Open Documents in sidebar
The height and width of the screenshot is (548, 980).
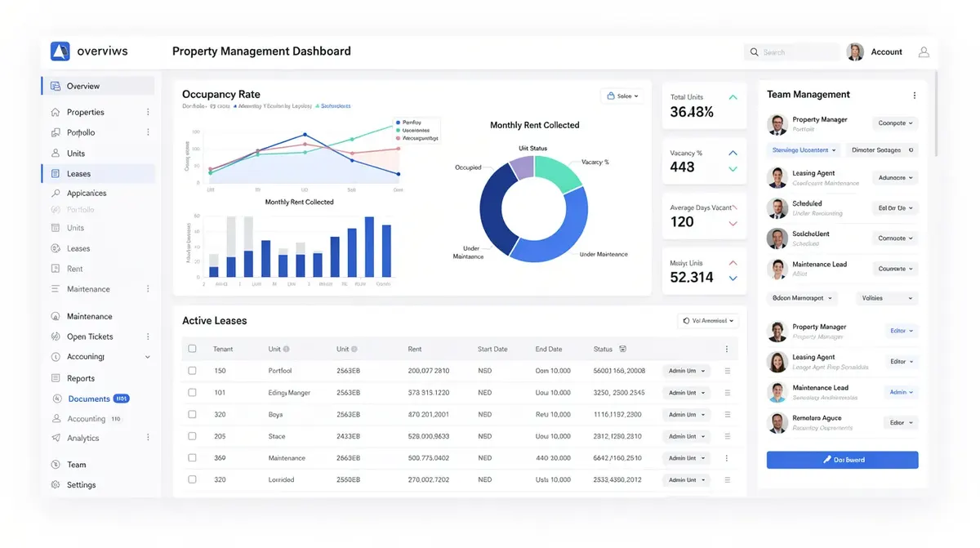(89, 399)
